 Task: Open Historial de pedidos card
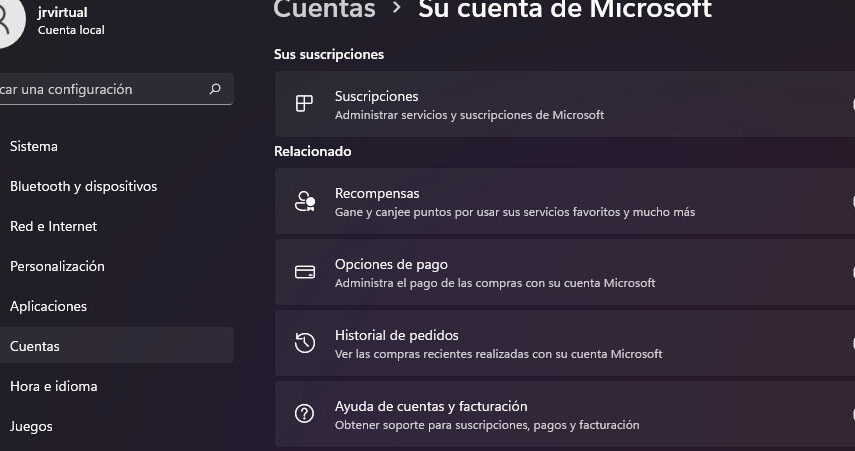point(565,343)
